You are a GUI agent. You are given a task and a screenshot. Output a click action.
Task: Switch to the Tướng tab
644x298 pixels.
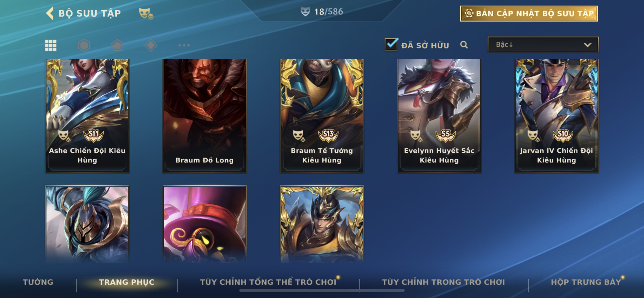38,282
